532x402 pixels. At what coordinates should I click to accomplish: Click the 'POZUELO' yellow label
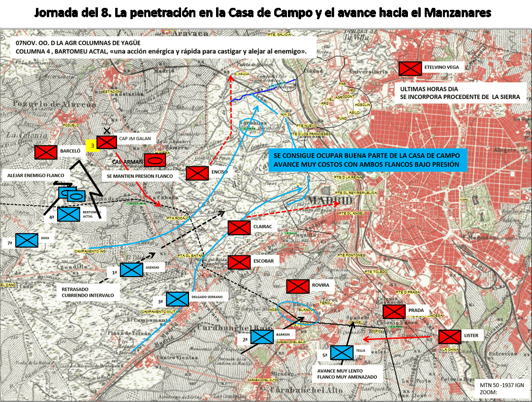[71, 125]
